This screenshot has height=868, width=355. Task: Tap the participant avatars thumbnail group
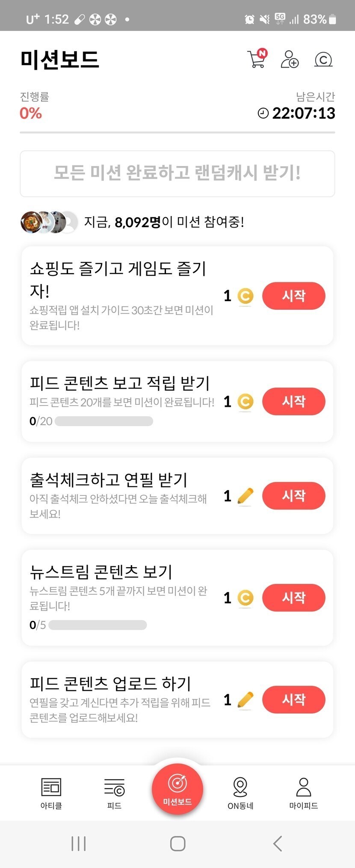(x=49, y=222)
